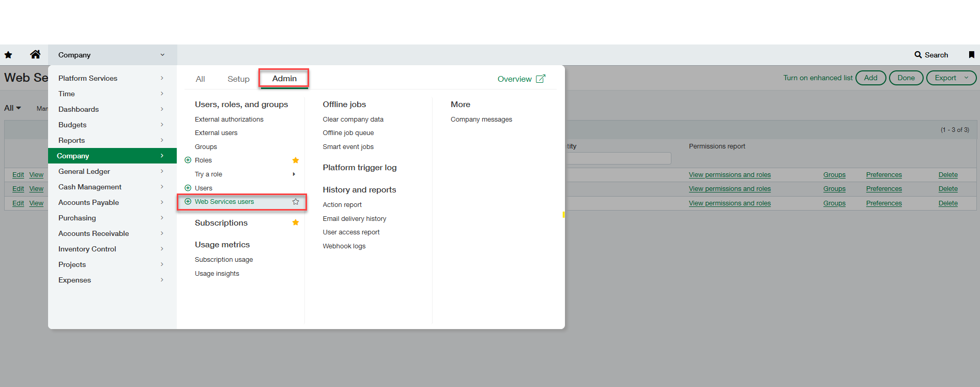Image resolution: width=980 pixels, height=387 pixels.
Task: Open Cash Management menu
Action: coord(112,187)
